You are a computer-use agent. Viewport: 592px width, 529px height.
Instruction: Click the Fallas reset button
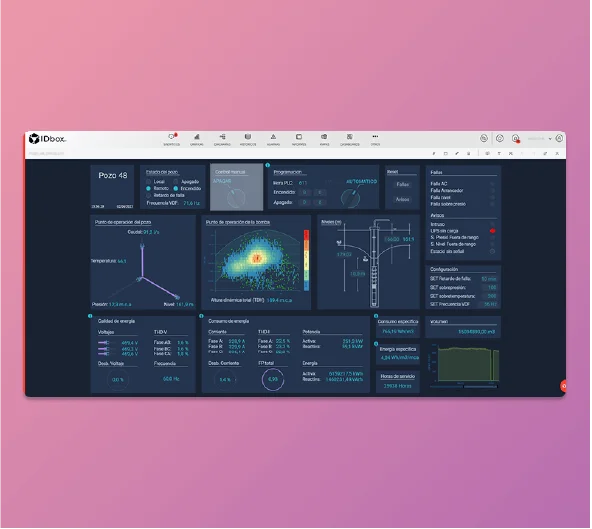[402, 185]
